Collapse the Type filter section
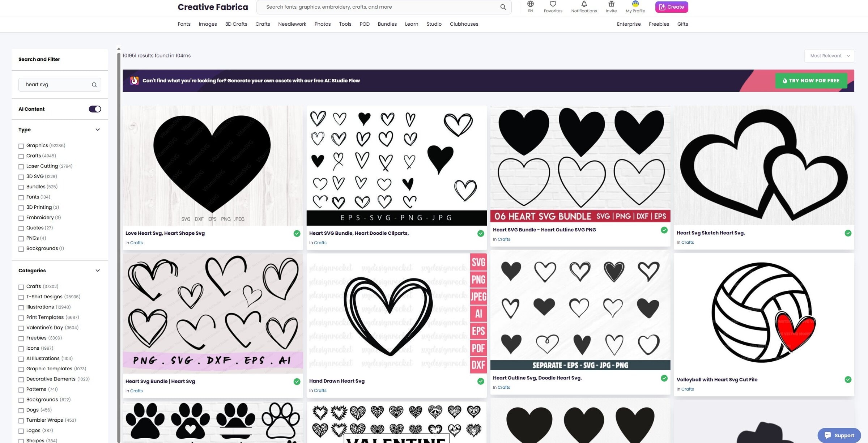868x443 pixels. (98, 130)
